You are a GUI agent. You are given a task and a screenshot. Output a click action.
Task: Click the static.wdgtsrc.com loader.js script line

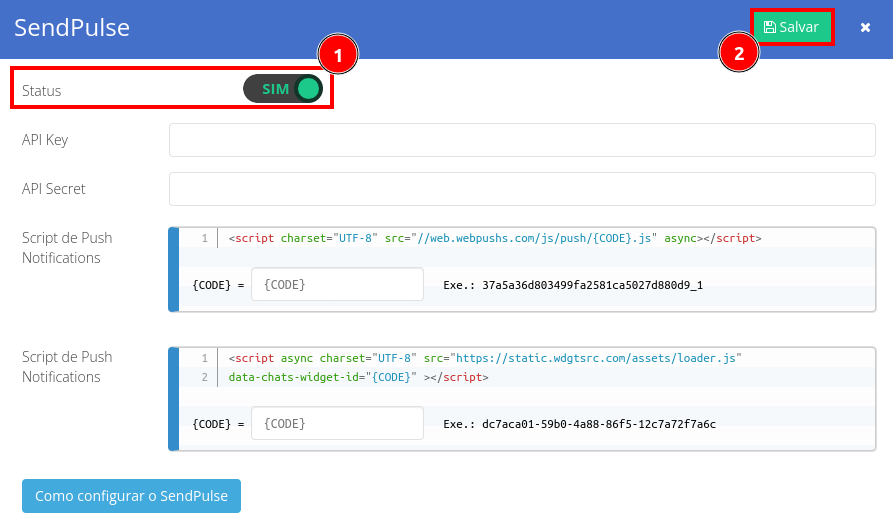485,358
